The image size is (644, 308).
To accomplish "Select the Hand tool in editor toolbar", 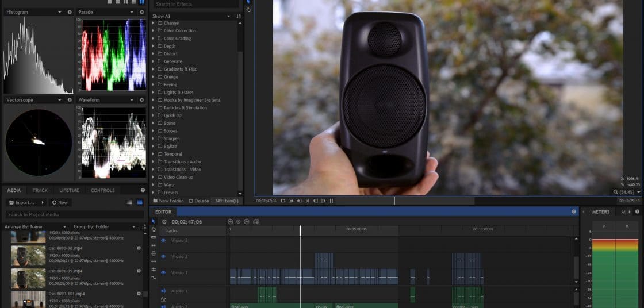I will pyautogui.click(x=154, y=229).
